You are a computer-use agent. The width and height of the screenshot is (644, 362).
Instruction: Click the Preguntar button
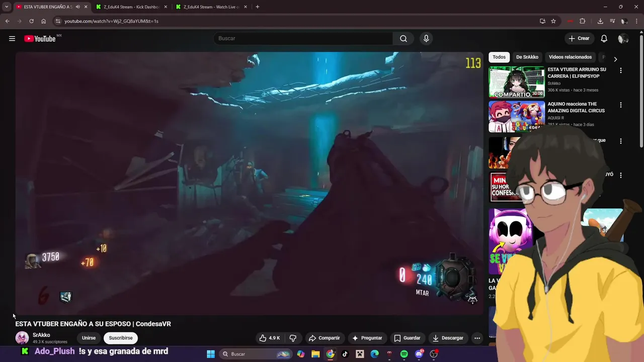coord(367,338)
